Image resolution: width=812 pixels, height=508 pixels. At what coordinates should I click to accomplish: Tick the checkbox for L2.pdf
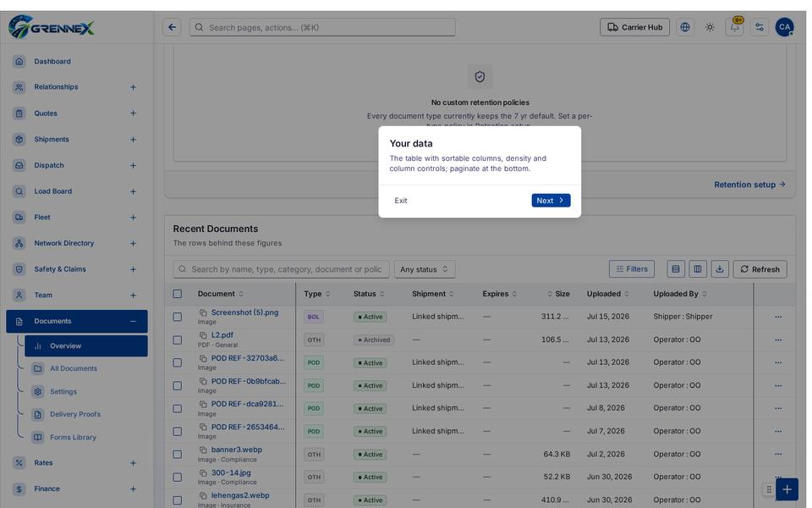tap(177, 340)
